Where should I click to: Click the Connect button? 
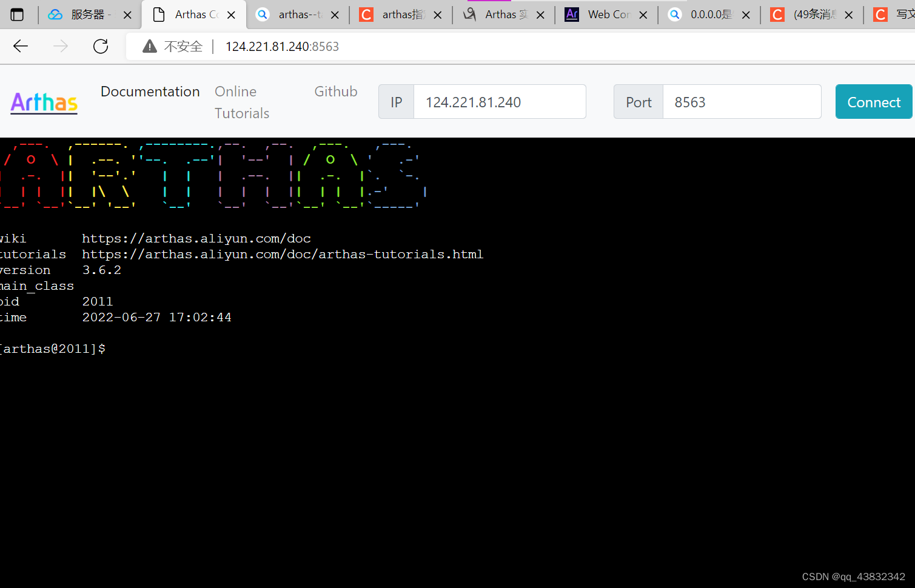874,102
